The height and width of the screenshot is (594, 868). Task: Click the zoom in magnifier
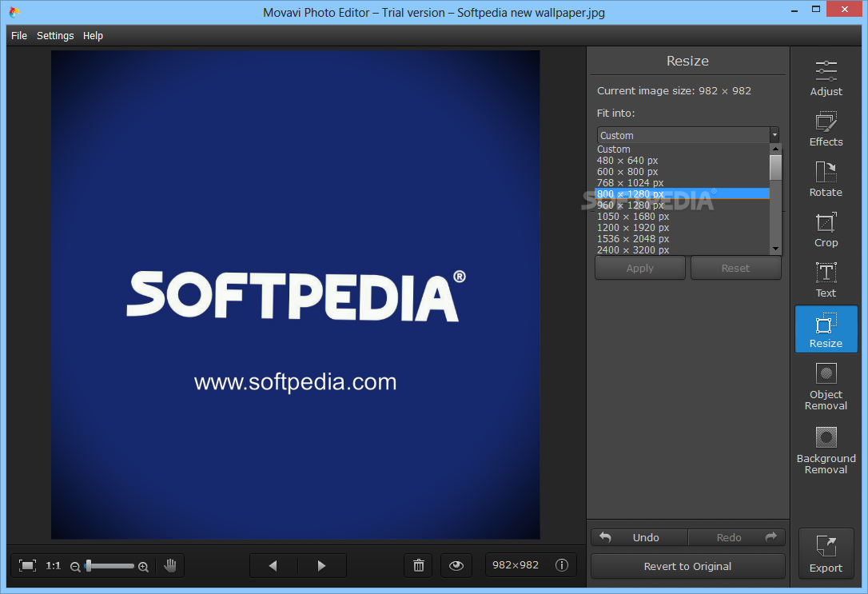(x=143, y=566)
